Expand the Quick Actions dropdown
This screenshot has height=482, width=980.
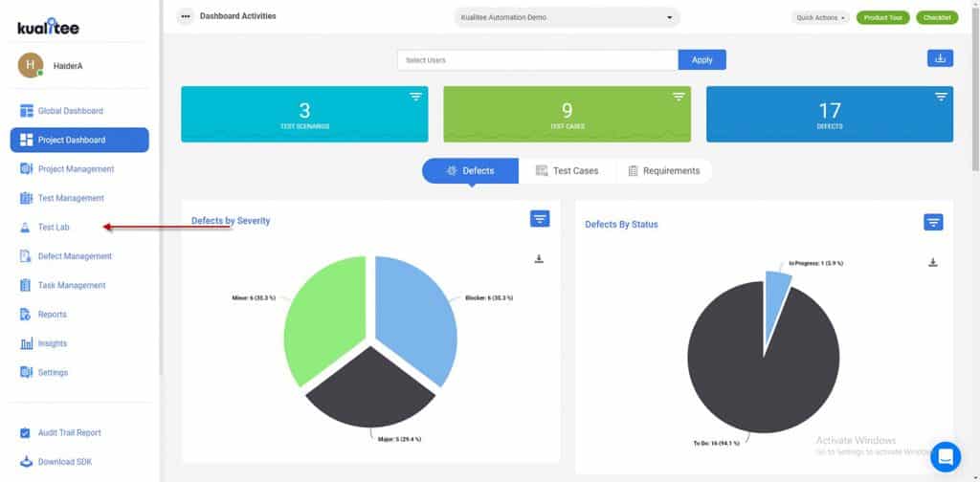tap(820, 17)
